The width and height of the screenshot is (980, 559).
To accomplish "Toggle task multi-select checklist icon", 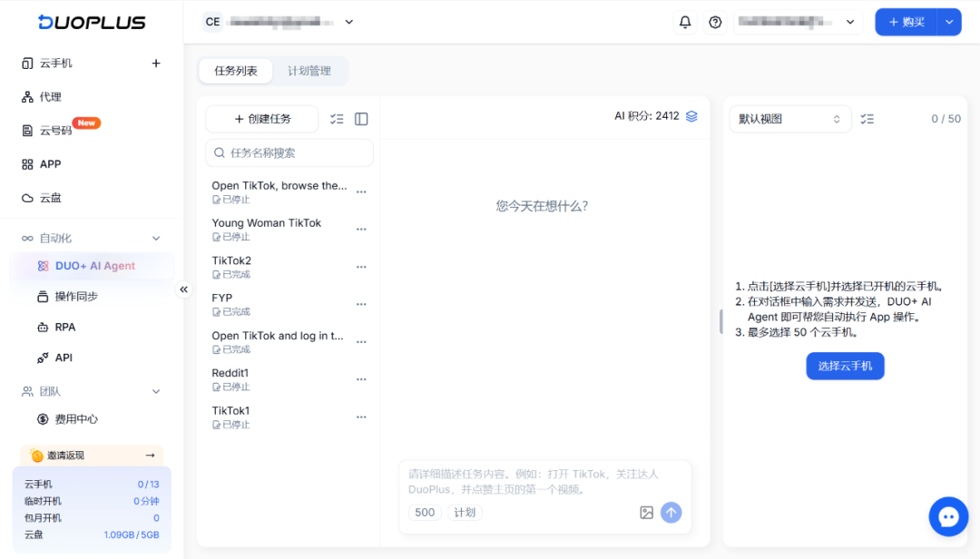I will pyautogui.click(x=337, y=119).
